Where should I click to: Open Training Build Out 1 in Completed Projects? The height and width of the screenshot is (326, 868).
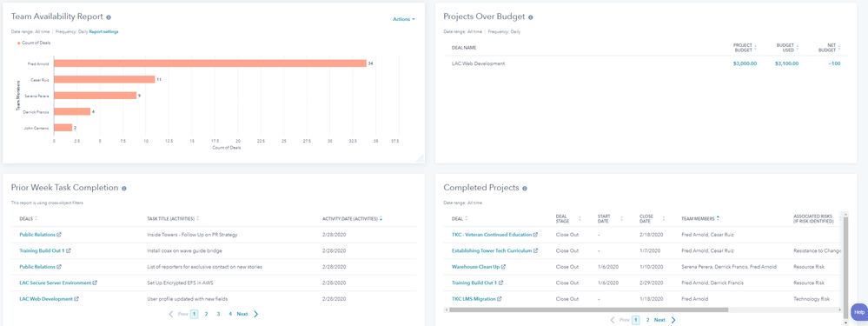(x=474, y=283)
